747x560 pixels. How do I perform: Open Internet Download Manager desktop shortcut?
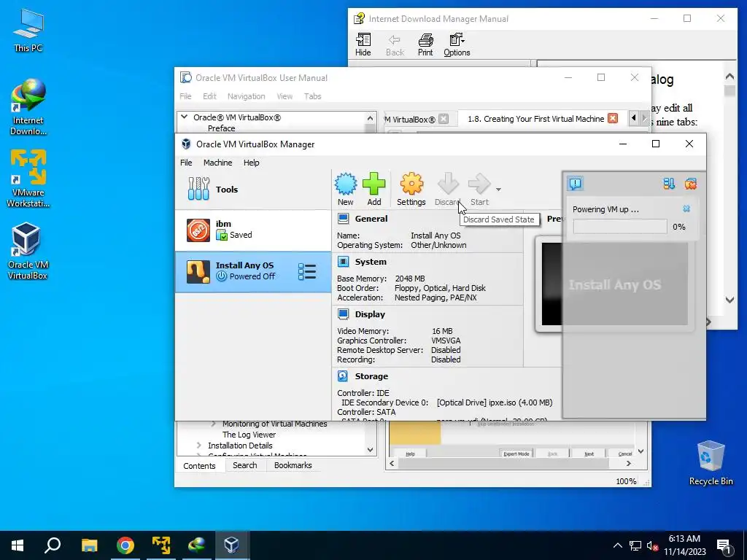coord(28,106)
